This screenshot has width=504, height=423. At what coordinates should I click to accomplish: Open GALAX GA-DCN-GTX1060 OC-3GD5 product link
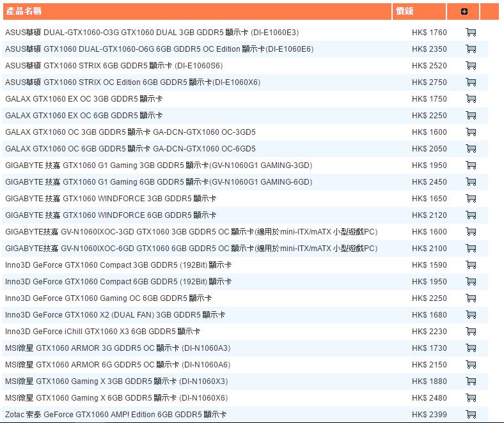130,132
